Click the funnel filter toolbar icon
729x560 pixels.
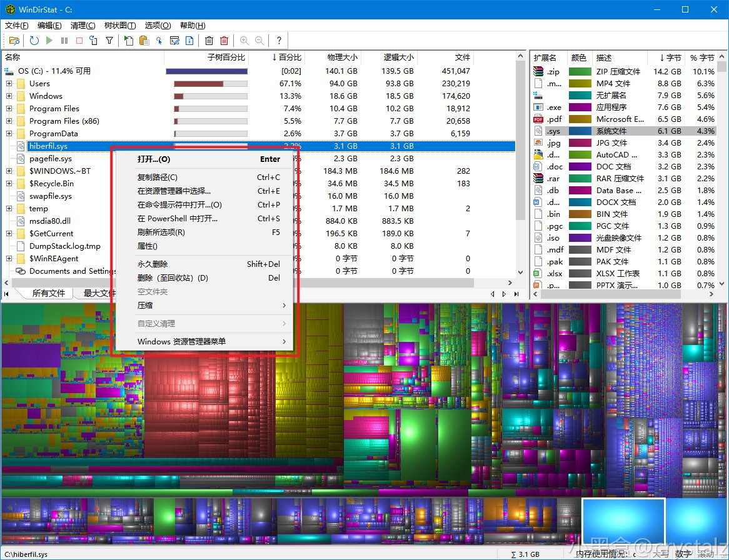pyautogui.click(x=109, y=41)
